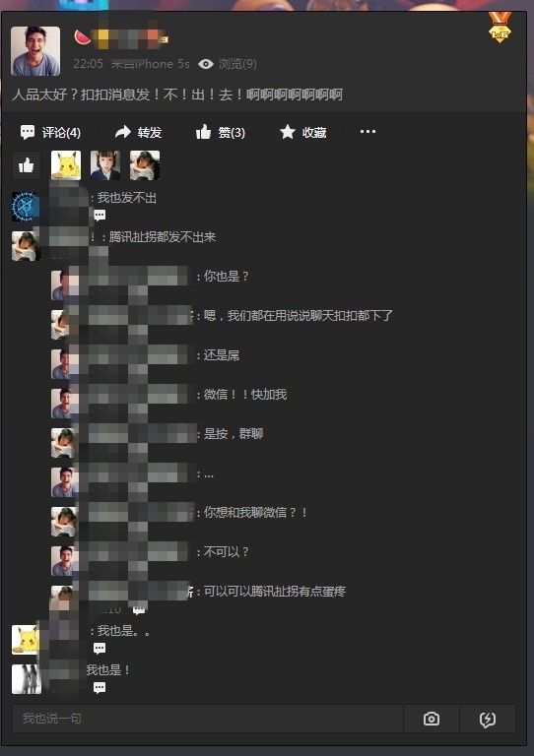Focus the 我也说一句 comment input field
The image size is (534, 756).
coord(208,719)
